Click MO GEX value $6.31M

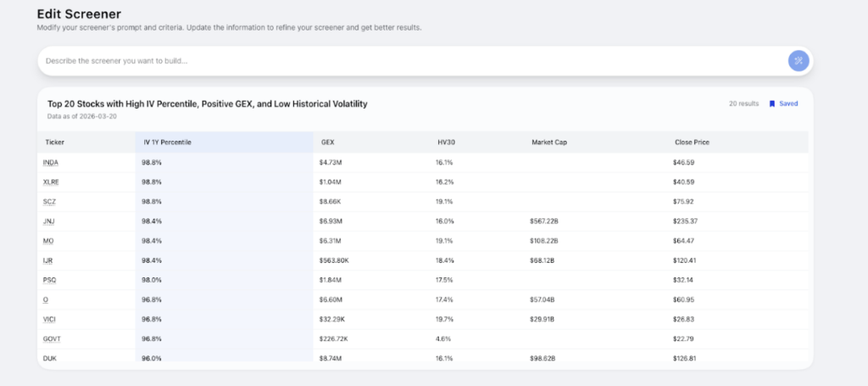pyautogui.click(x=331, y=241)
